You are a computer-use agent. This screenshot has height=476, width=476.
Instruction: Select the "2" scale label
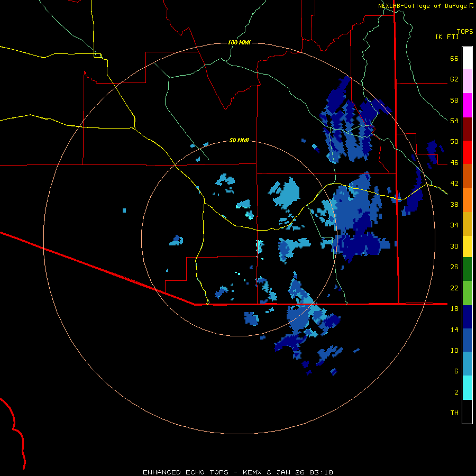tap(456, 392)
